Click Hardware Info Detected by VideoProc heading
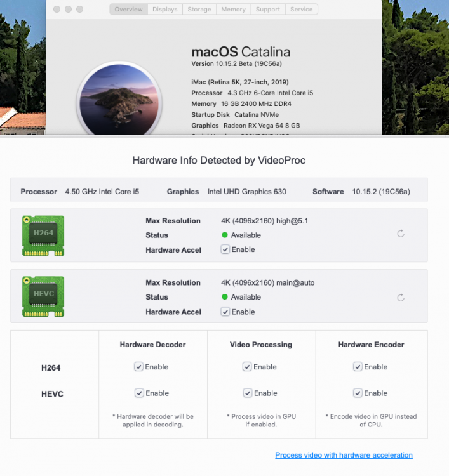The image size is (449, 476). click(x=218, y=161)
